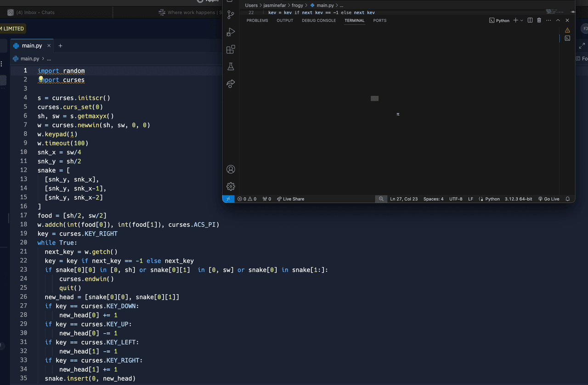The width and height of the screenshot is (588, 385).
Task: Switch to the PROBLEMS tab
Action: point(257,21)
